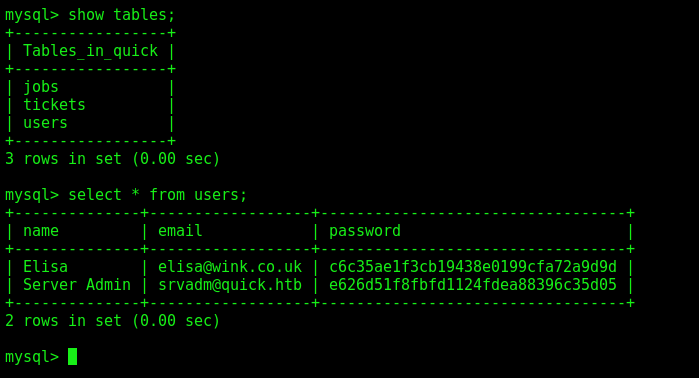
Task: Select the 'Tables_in_quick' header text
Action: (90, 51)
